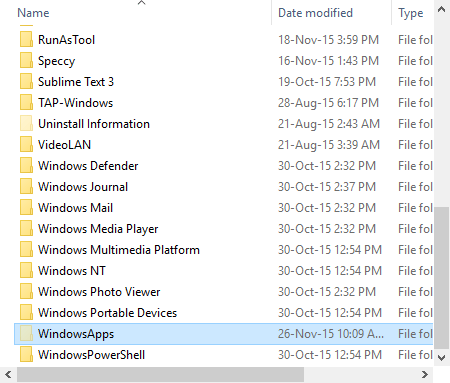Click the Windows Defender folder icon
This screenshot has height=383, width=450.
26,166
